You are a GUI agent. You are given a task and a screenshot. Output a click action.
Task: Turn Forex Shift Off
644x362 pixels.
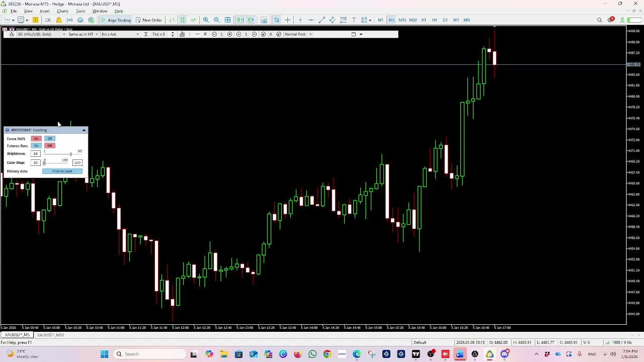click(x=49, y=139)
